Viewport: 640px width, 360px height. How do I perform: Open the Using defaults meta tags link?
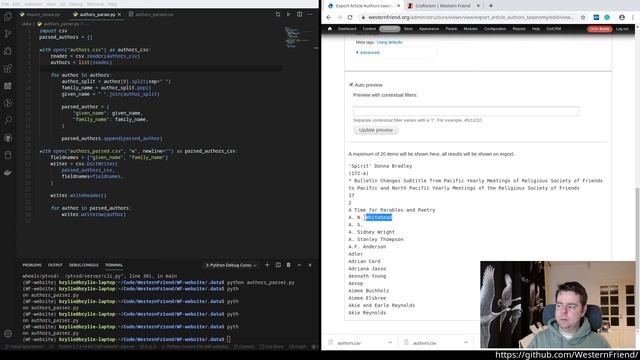coord(389,42)
